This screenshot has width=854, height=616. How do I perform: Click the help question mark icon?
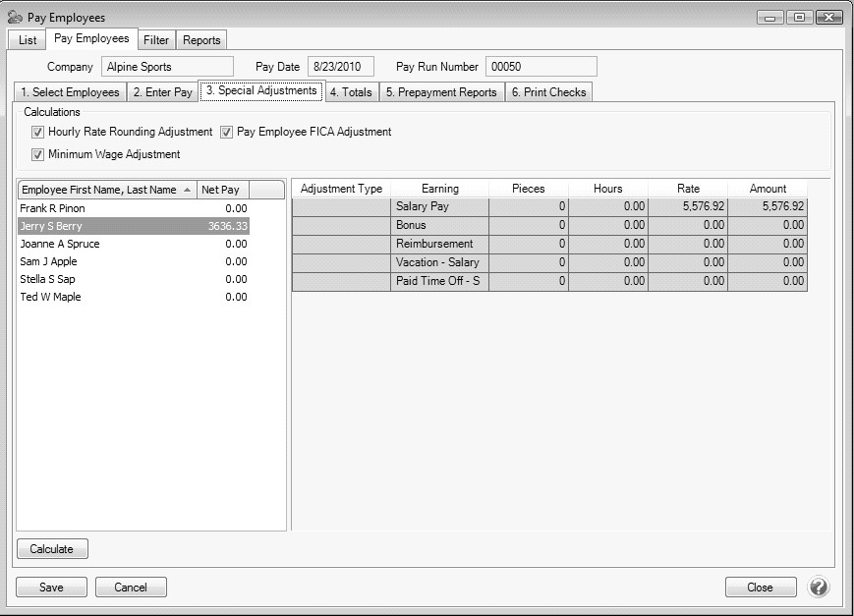click(x=818, y=588)
